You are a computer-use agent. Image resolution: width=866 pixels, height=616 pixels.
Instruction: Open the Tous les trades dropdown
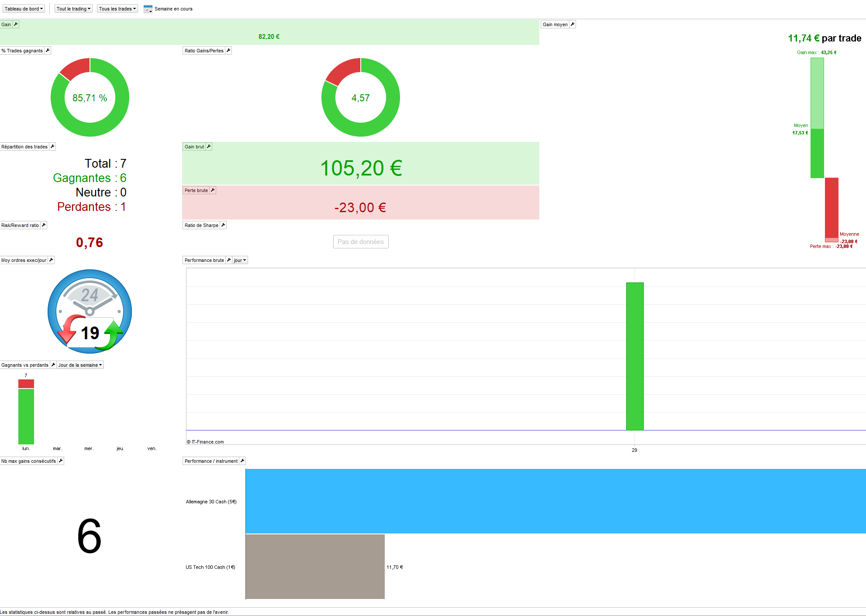pyautogui.click(x=117, y=9)
